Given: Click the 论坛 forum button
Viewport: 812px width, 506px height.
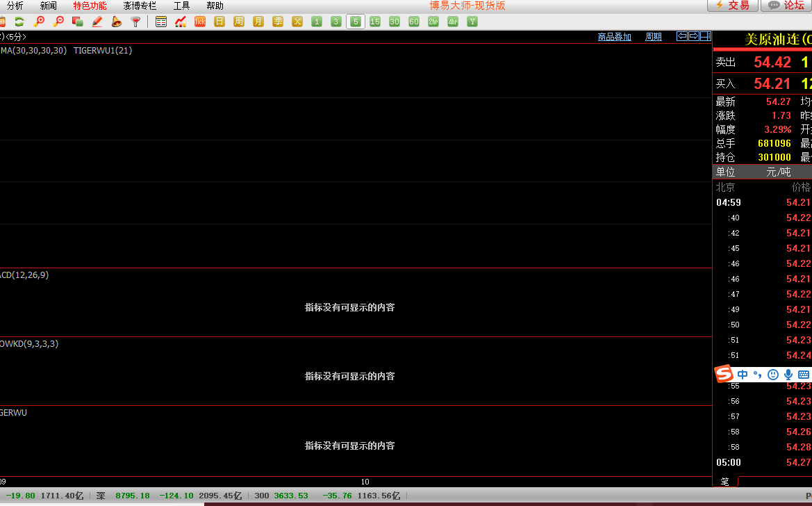Looking at the screenshot, I should tap(786, 6).
